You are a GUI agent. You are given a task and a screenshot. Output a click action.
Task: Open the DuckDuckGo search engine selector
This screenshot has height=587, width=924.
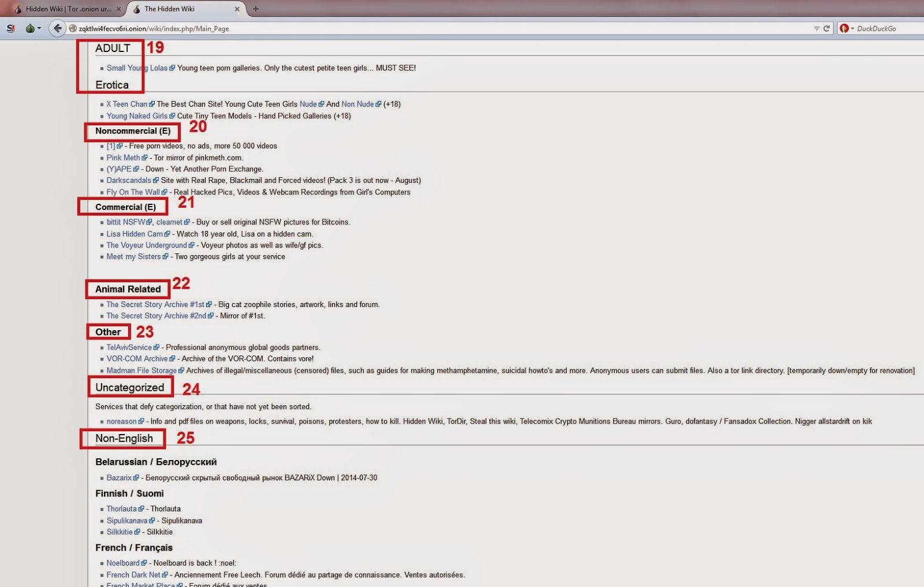[x=847, y=28]
